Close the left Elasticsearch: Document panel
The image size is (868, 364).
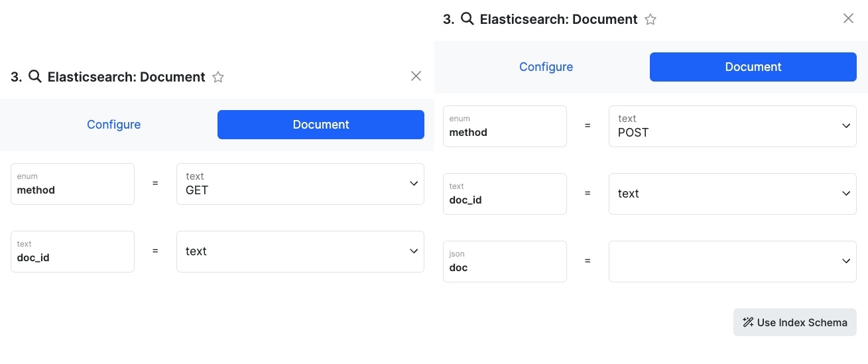point(416,76)
